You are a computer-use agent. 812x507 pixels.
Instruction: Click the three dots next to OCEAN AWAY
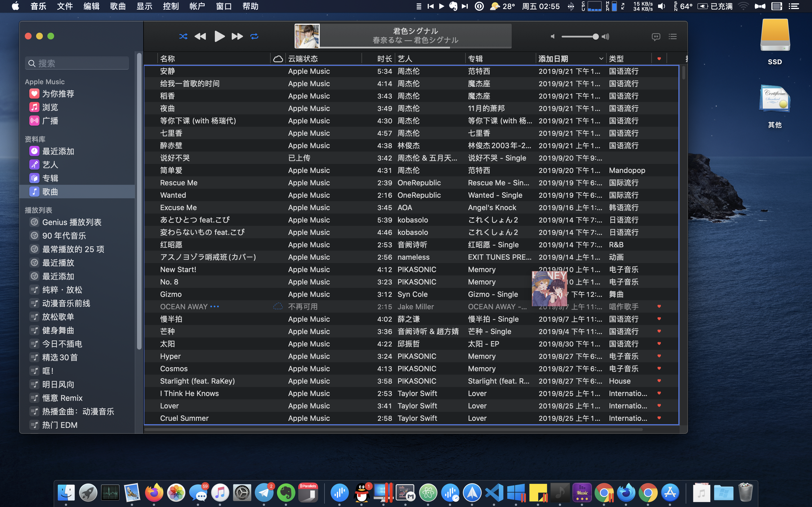pos(214,306)
